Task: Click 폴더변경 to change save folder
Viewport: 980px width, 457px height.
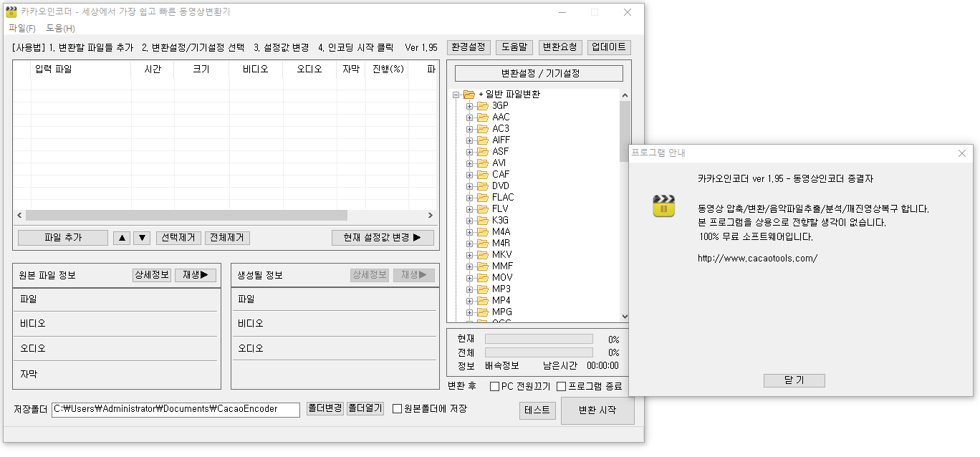Action: click(x=325, y=408)
